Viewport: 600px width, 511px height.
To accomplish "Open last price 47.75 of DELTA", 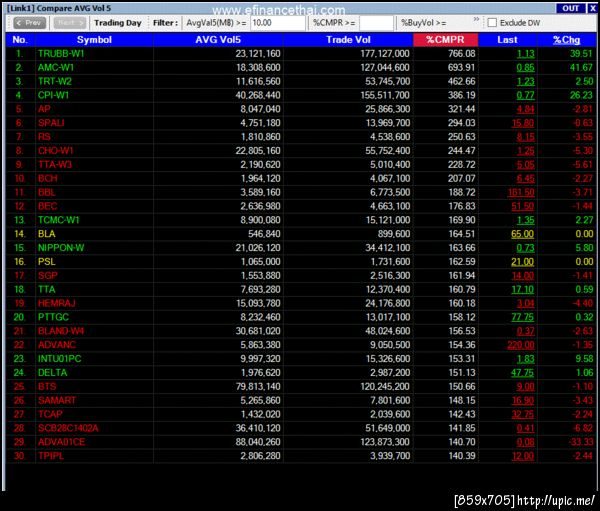I will tap(523, 373).
